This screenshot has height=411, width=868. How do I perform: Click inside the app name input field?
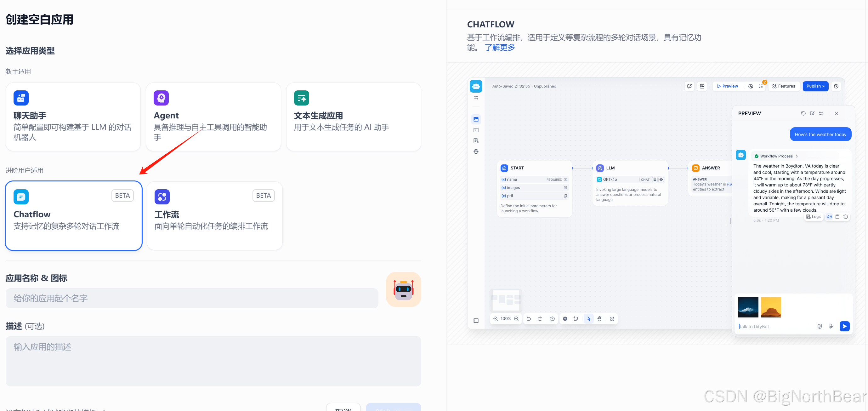pos(192,298)
